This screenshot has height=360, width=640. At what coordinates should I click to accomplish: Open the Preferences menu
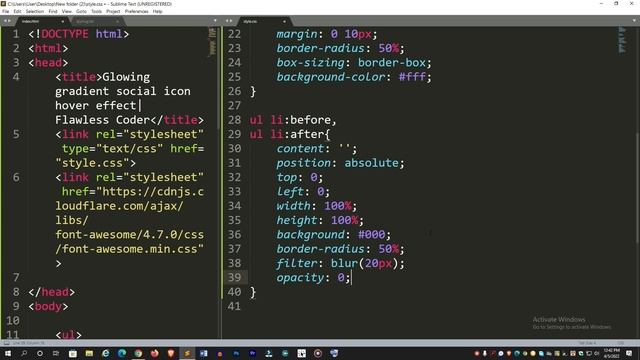(x=136, y=11)
